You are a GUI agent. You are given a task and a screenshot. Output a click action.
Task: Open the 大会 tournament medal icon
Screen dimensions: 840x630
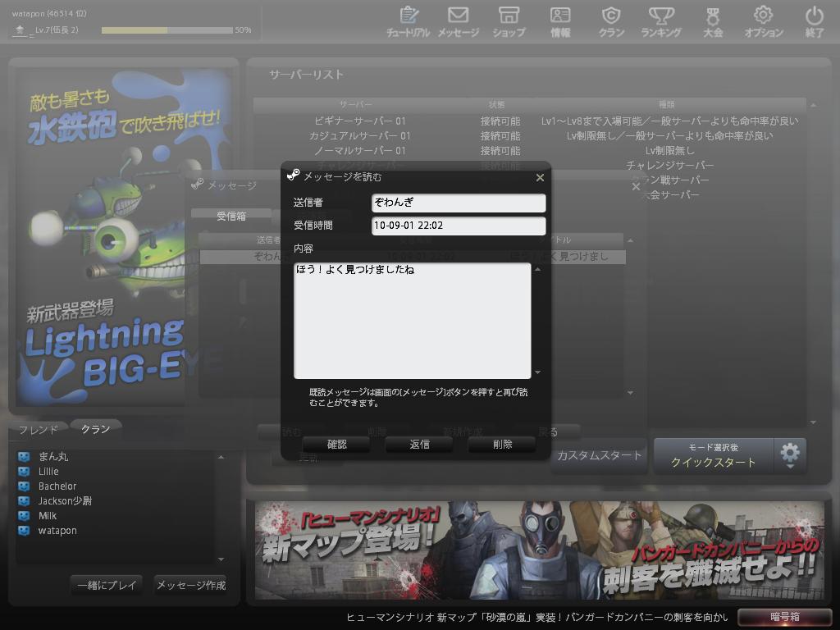(713, 21)
